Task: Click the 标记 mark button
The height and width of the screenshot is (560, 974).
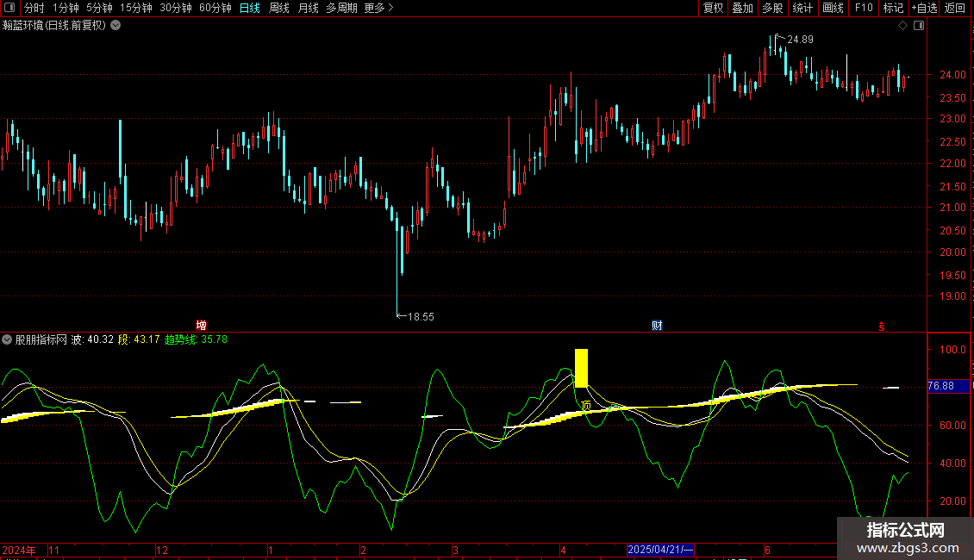Action: point(893,8)
